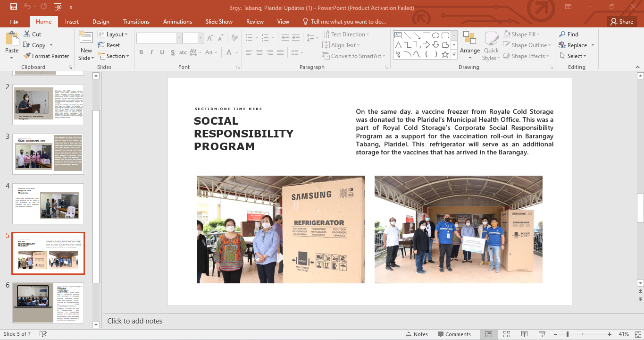Switch to the Insert tab
This screenshot has height=340, width=644.
point(72,22)
